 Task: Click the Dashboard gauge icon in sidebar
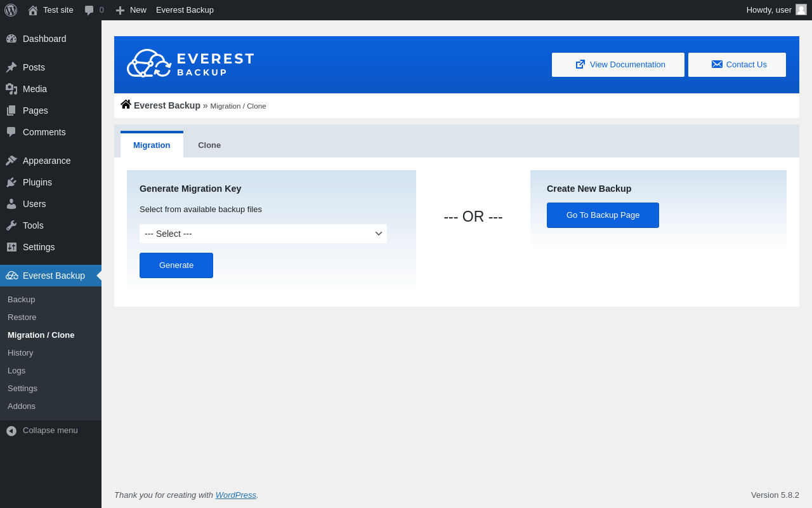(x=11, y=39)
